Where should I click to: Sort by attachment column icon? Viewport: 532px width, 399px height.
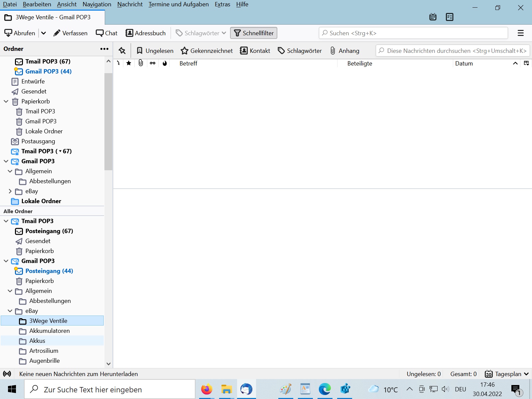tap(141, 63)
